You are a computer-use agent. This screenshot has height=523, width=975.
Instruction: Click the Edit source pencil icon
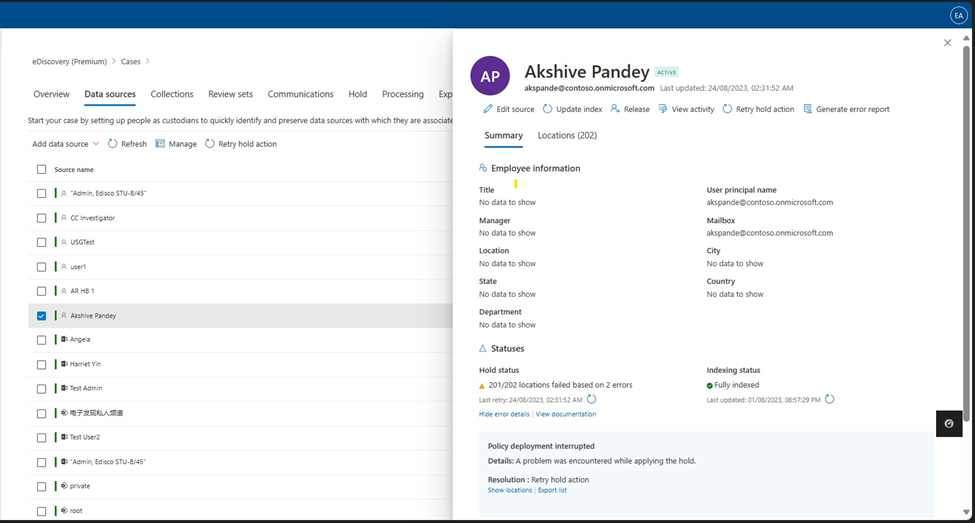click(488, 109)
